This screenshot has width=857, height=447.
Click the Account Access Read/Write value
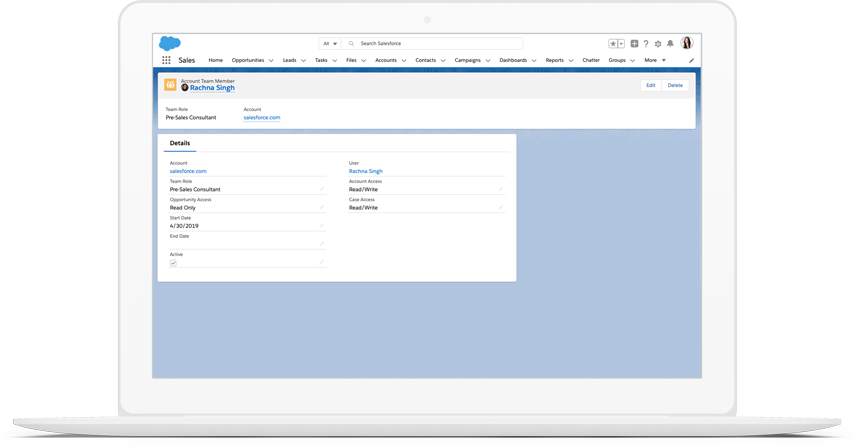pyautogui.click(x=363, y=189)
